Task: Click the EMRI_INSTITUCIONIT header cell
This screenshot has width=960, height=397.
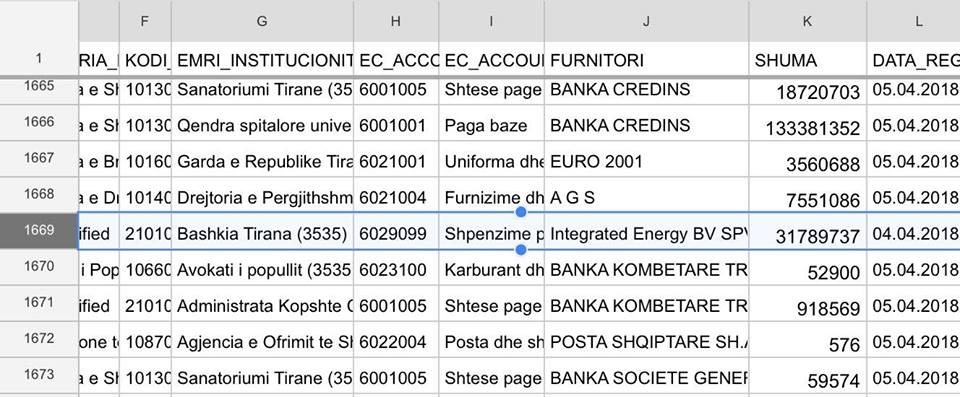Action: tap(262, 60)
